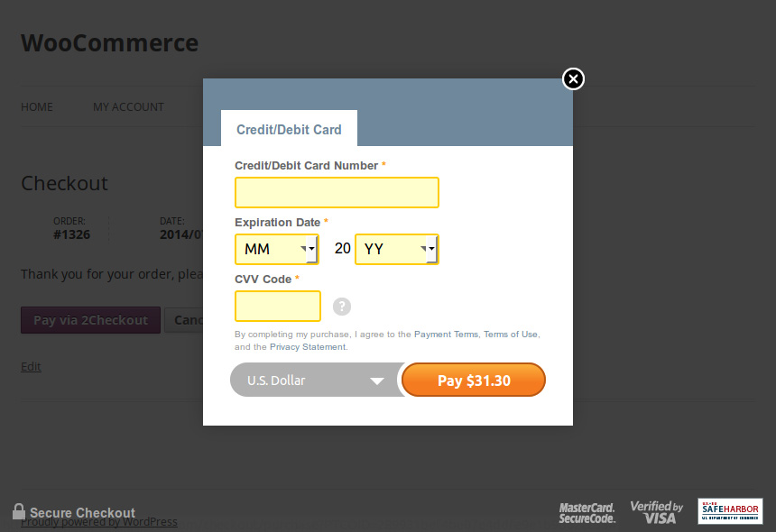The width and height of the screenshot is (776, 532).
Task: Click the Edit link under the order
Action: point(31,366)
